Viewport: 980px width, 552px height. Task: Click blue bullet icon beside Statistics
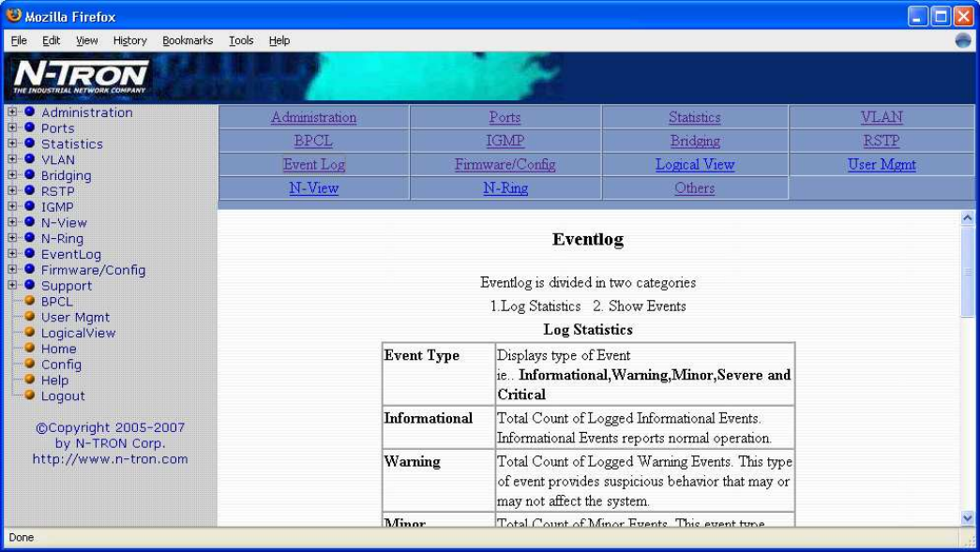[29, 143]
